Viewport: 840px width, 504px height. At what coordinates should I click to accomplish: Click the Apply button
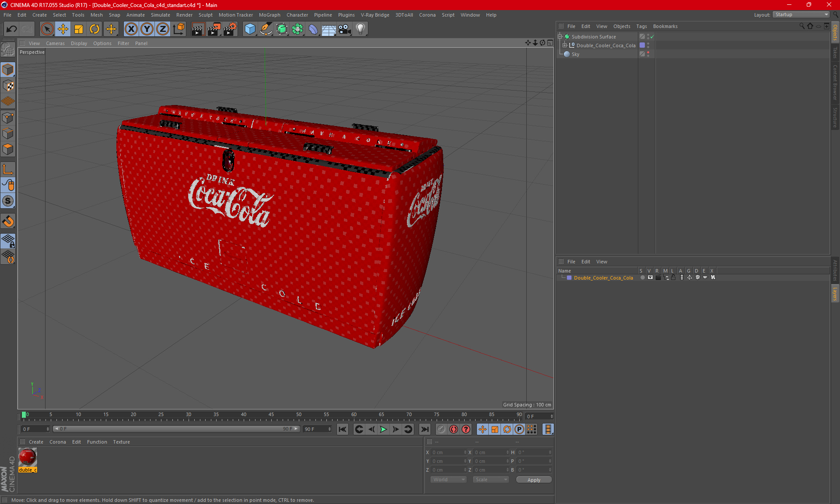pos(534,480)
